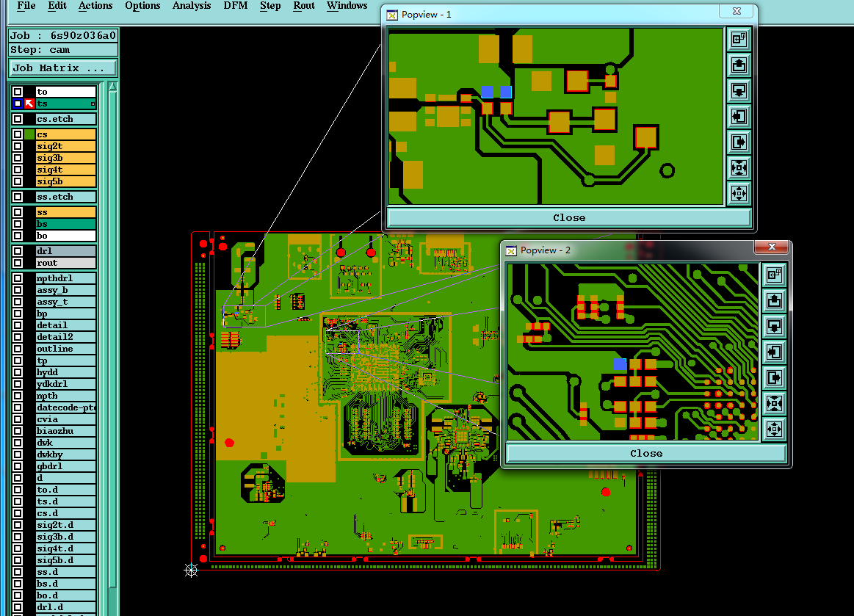Click outward-arrows zoom icon in Popview - 2

774,430
